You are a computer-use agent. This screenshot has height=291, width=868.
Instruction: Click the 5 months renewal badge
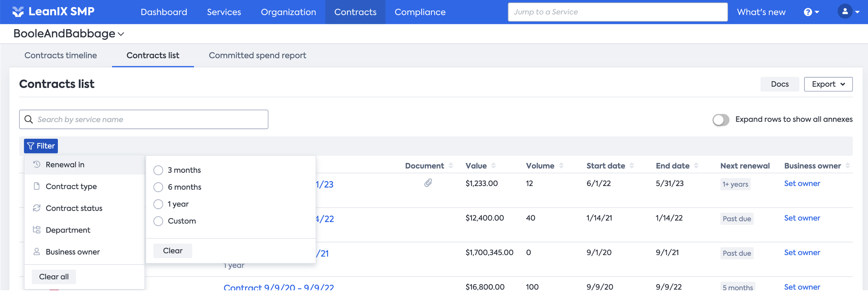(x=737, y=287)
